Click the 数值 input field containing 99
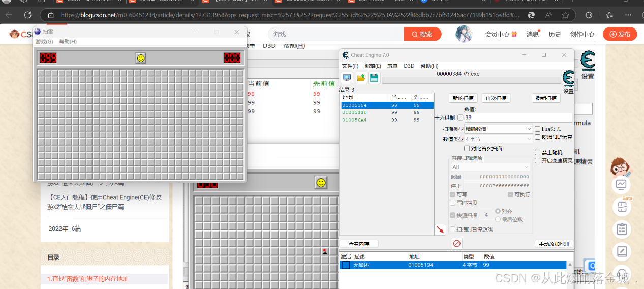The image size is (644, 289). 518,118
